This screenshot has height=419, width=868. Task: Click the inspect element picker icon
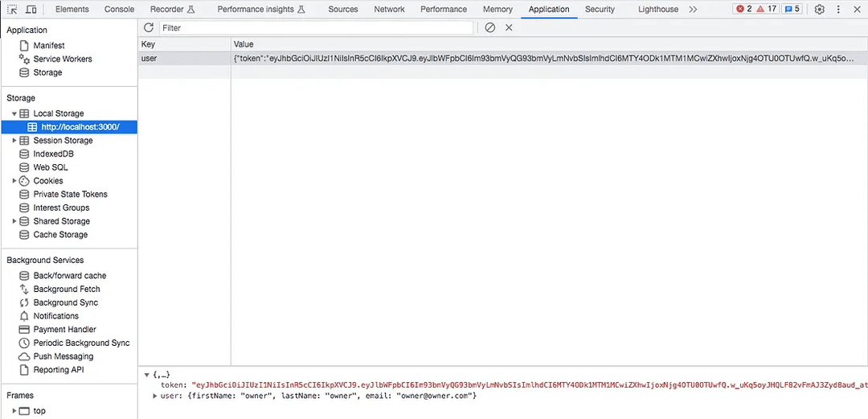(x=13, y=10)
